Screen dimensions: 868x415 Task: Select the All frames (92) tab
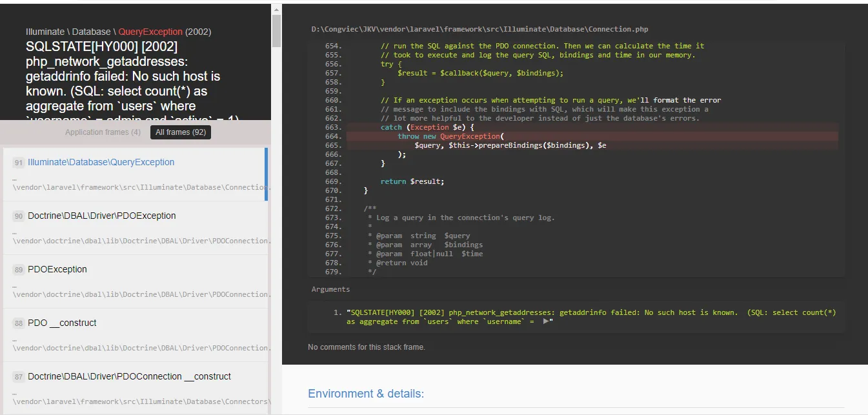click(181, 132)
